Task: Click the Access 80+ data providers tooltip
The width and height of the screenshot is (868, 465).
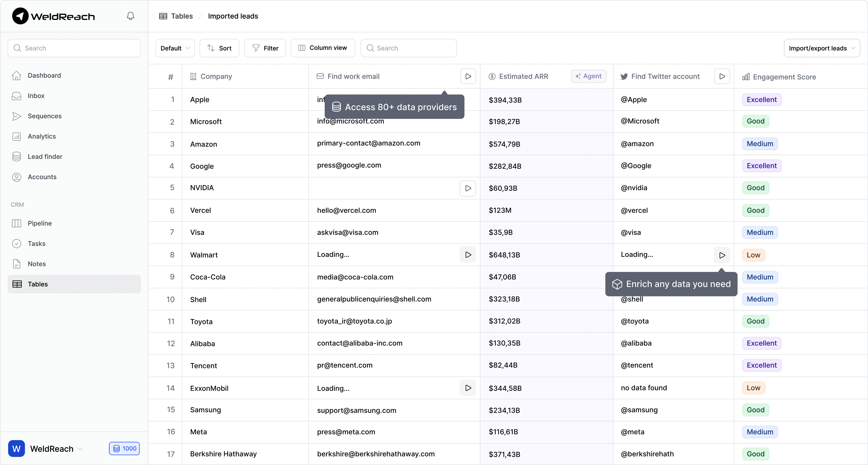Action: 394,107
